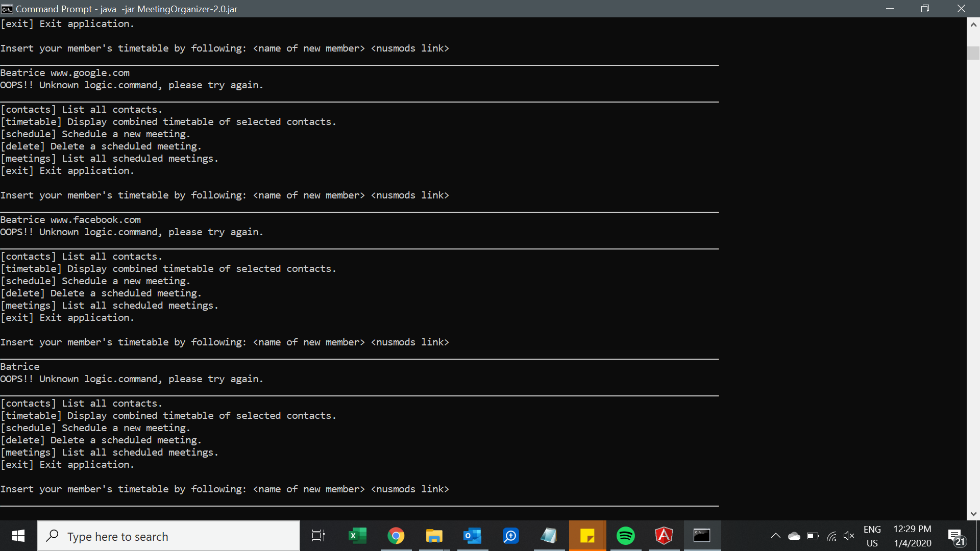Viewport: 980px width, 551px height.
Task: Click the muted volume tray icon
Action: pos(849,536)
